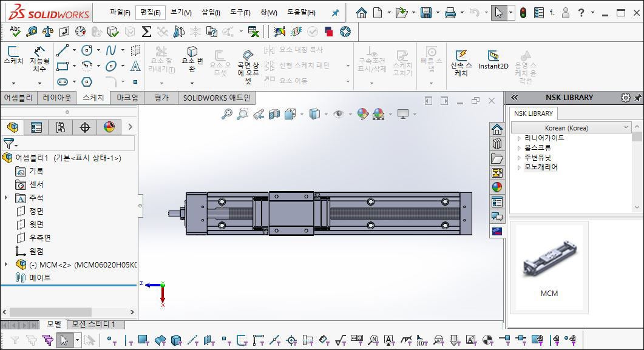Open the NSK LIBRARY settings gear
The height and width of the screenshot is (350, 644).
tap(625, 97)
